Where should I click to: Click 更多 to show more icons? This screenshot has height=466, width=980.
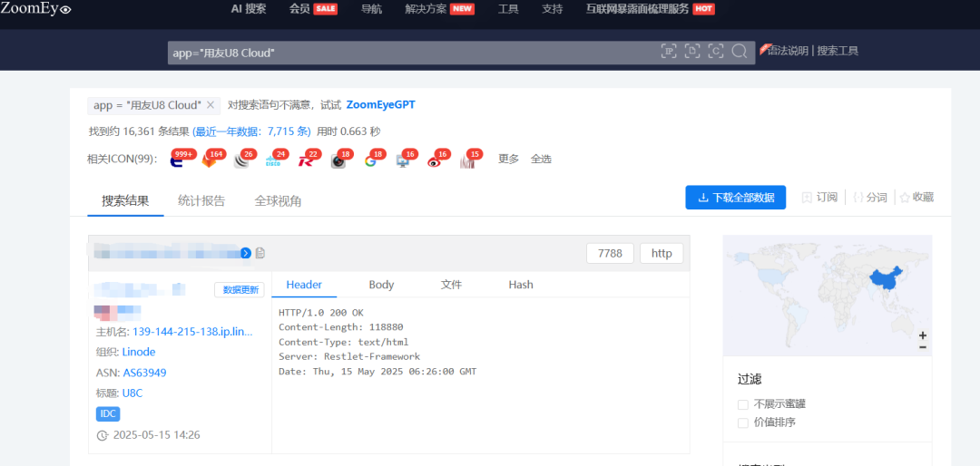pyautogui.click(x=508, y=160)
